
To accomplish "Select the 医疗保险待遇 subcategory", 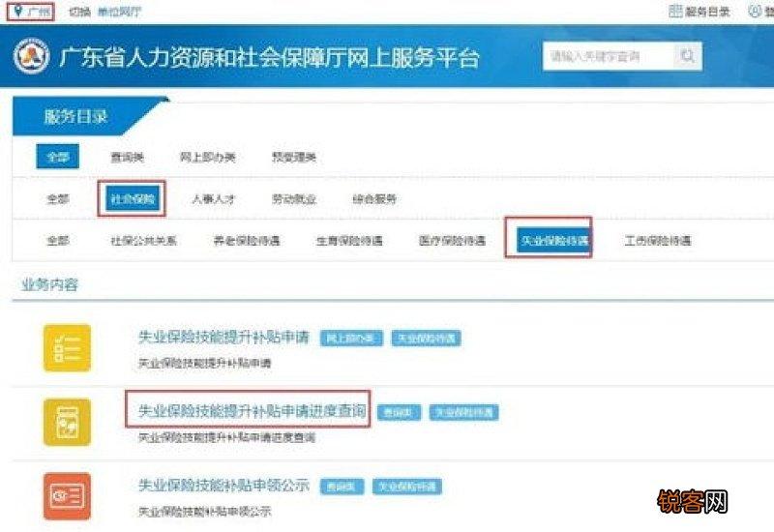I will (x=452, y=241).
